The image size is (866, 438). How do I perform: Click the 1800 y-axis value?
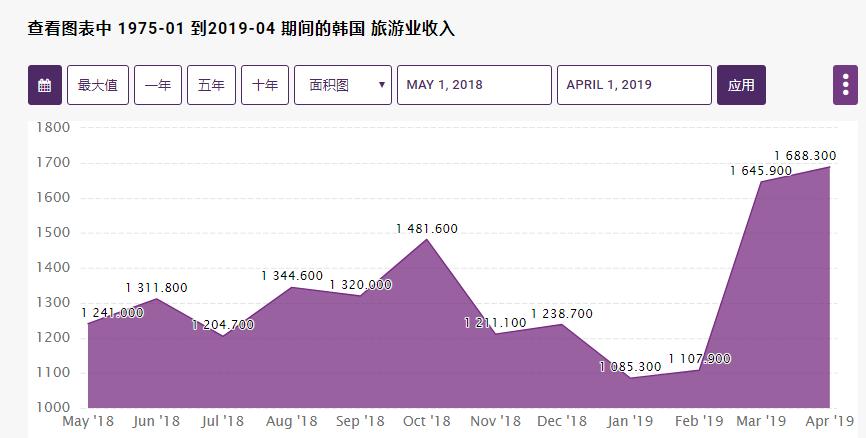pyautogui.click(x=53, y=128)
